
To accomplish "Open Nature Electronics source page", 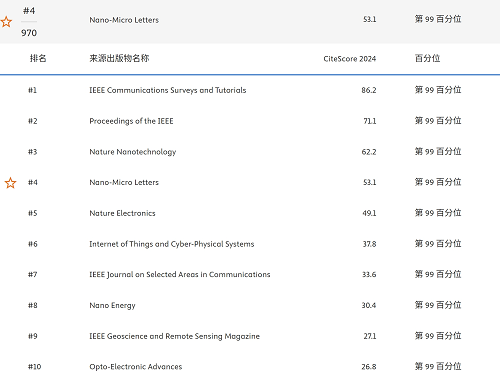I will click(x=122, y=213).
